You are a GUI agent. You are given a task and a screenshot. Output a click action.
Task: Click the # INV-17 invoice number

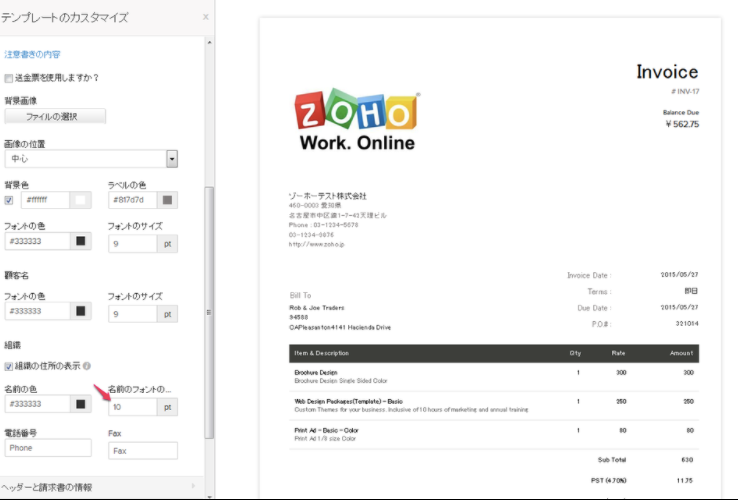pos(685,91)
